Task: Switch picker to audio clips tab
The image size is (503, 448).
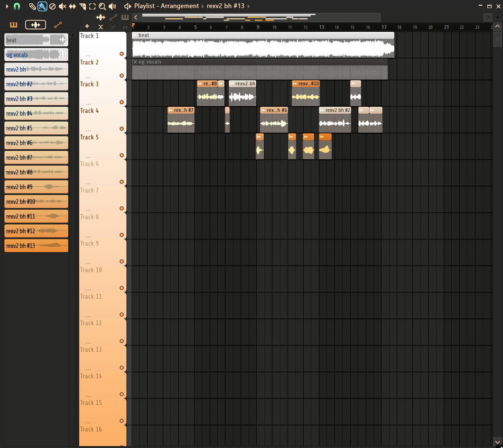Action: coord(36,25)
